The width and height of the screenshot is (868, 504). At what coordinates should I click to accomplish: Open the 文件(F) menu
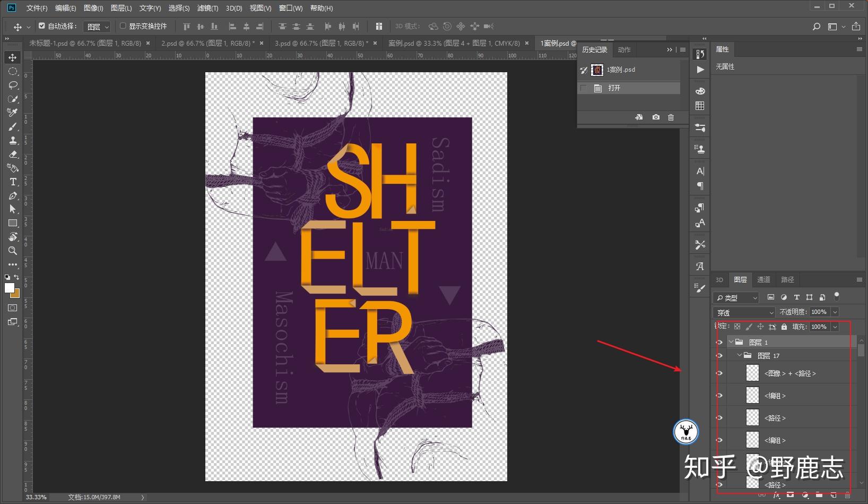37,8
